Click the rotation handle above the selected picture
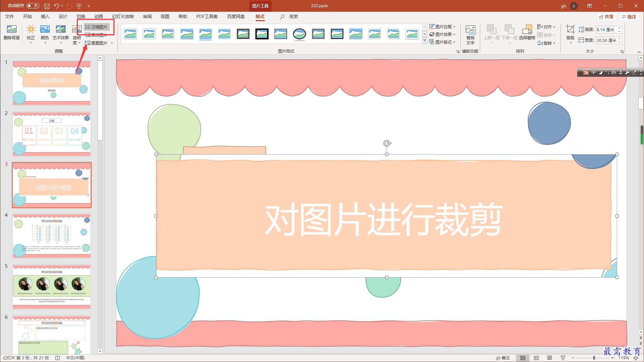 (x=387, y=143)
